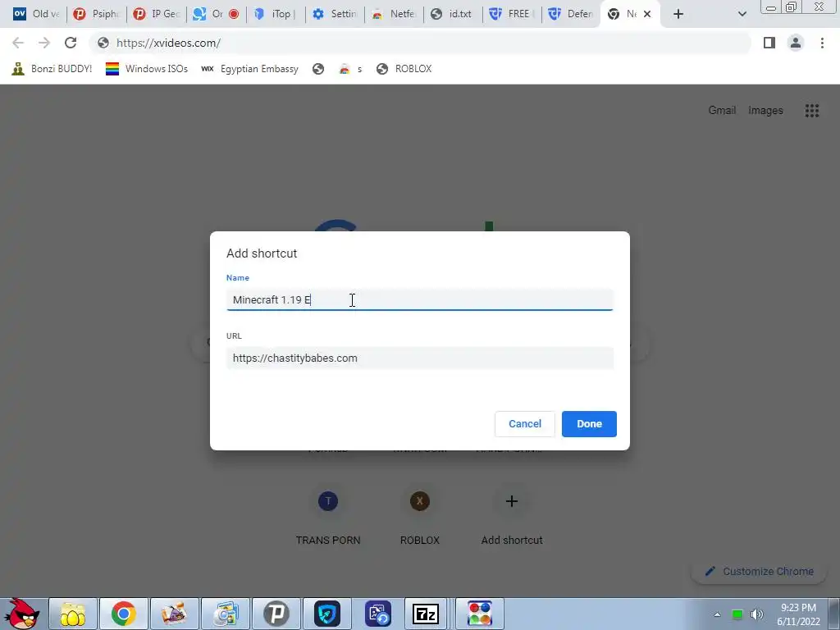The image size is (840, 630).
Task: Open the Gmail link
Action: 722,111
